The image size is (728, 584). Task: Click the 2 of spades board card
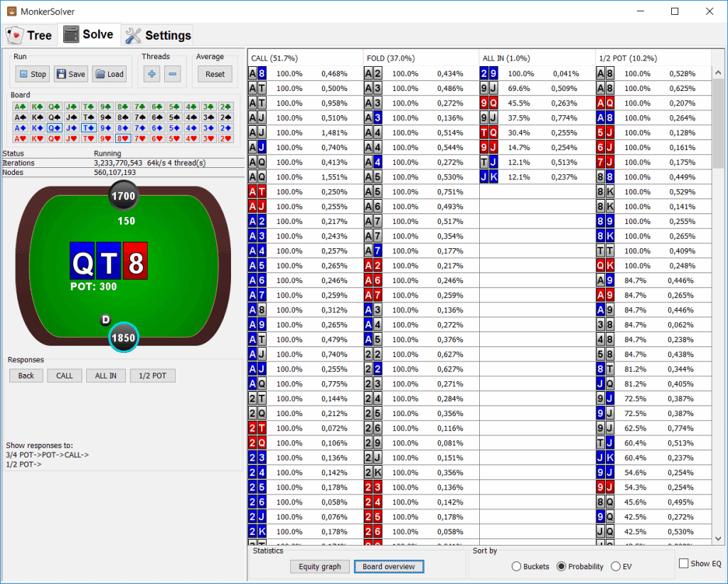click(225, 117)
